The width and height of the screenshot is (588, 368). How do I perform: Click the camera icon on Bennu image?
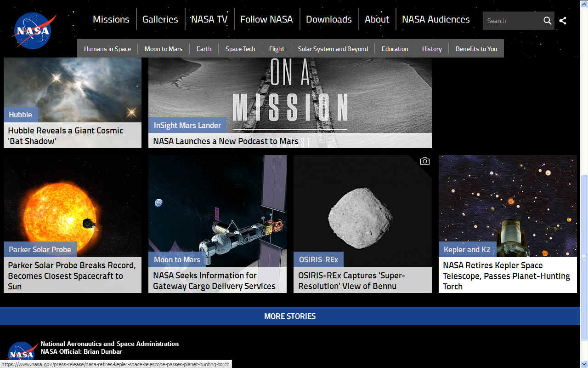425,161
